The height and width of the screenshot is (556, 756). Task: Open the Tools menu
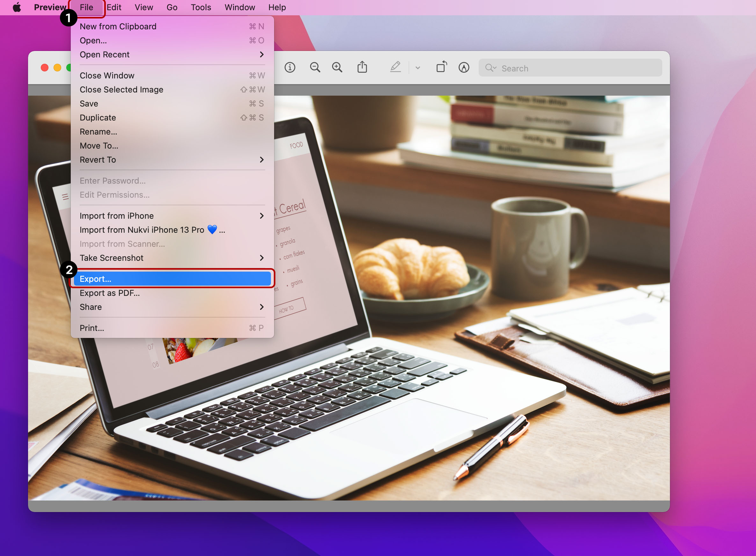pos(201,7)
